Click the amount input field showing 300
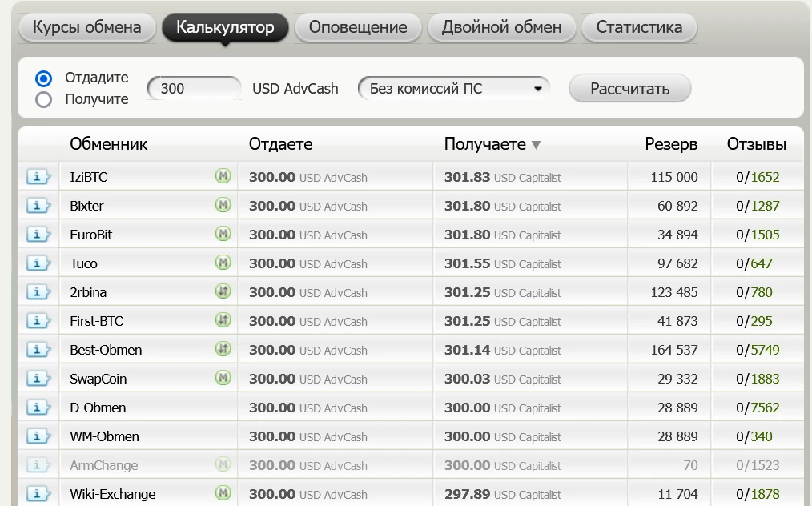This screenshot has height=506, width=812. [195, 89]
